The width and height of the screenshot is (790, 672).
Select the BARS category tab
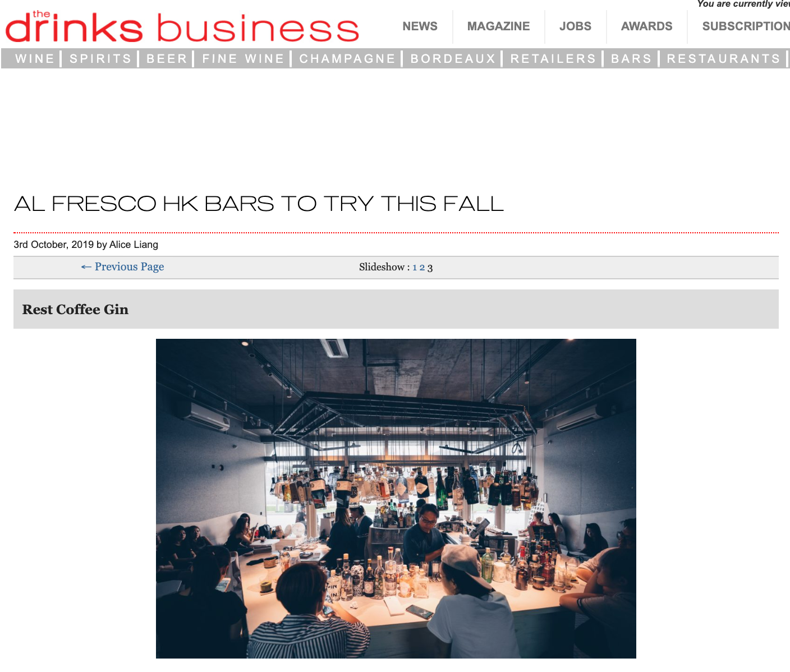[631, 58]
